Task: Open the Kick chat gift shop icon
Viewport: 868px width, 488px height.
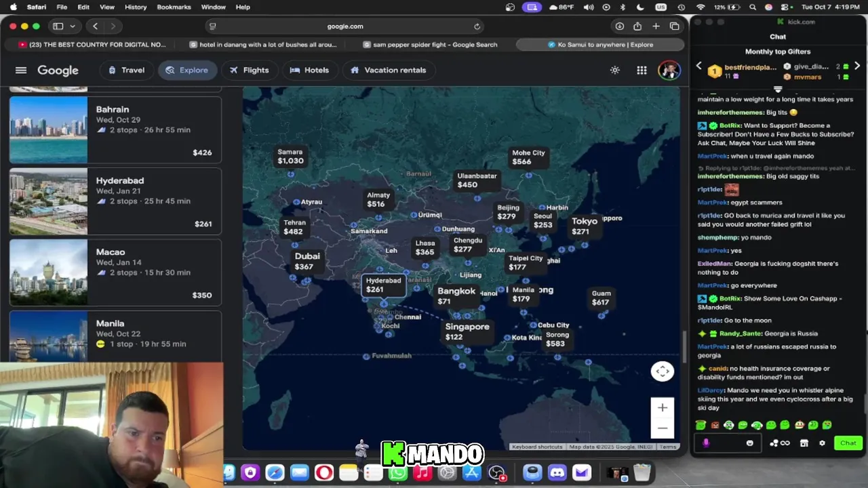Action: click(804, 443)
